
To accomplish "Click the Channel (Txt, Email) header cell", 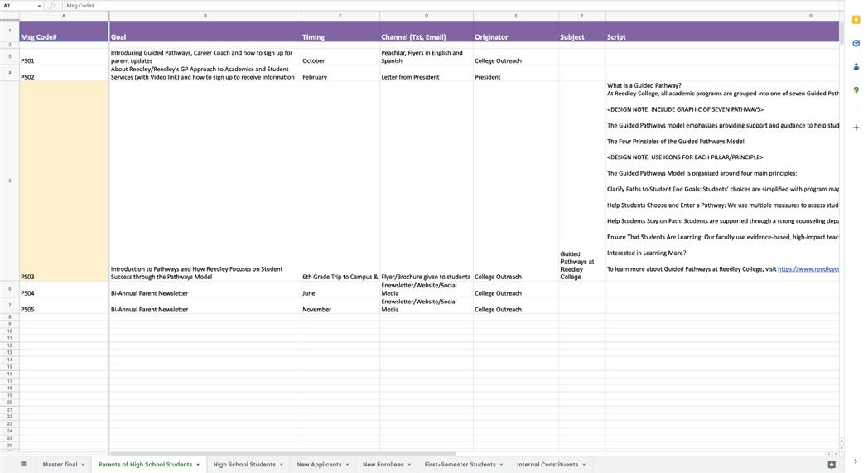I will [427, 31].
